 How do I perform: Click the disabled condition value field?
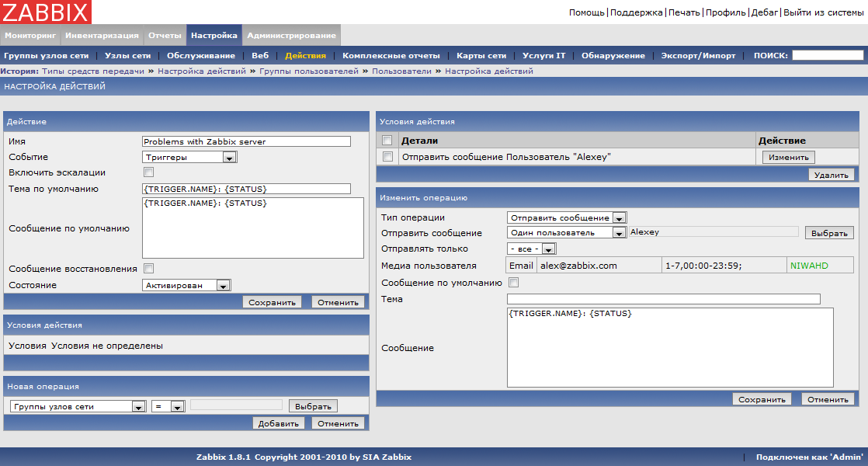(x=236, y=405)
